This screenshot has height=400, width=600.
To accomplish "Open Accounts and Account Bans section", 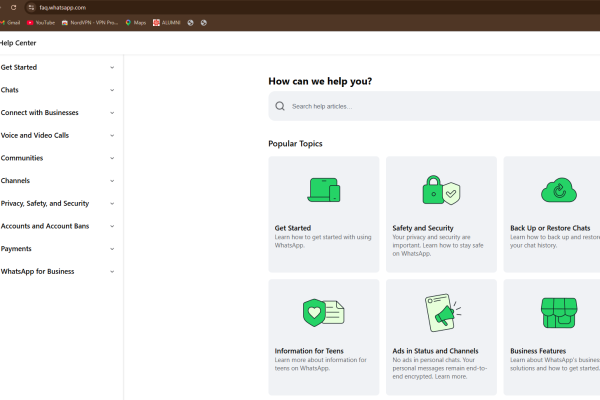I will (x=45, y=226).
